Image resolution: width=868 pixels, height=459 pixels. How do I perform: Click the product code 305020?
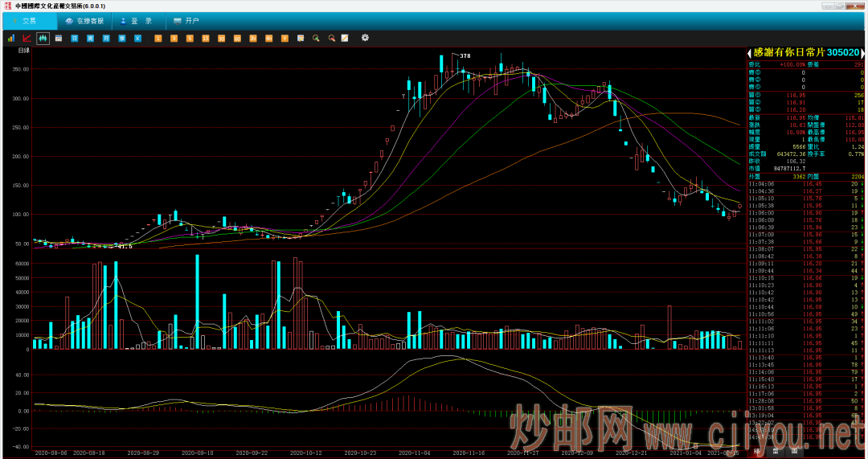(x=842, y=52)
